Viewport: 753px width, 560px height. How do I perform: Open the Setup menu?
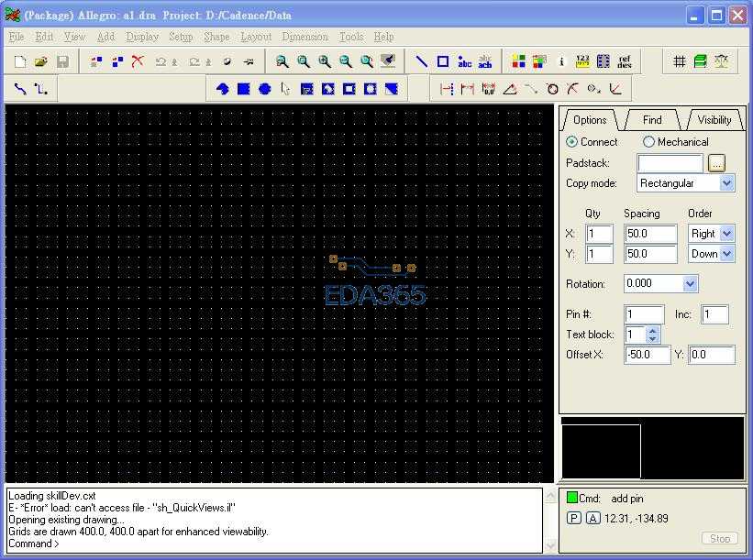181,37
